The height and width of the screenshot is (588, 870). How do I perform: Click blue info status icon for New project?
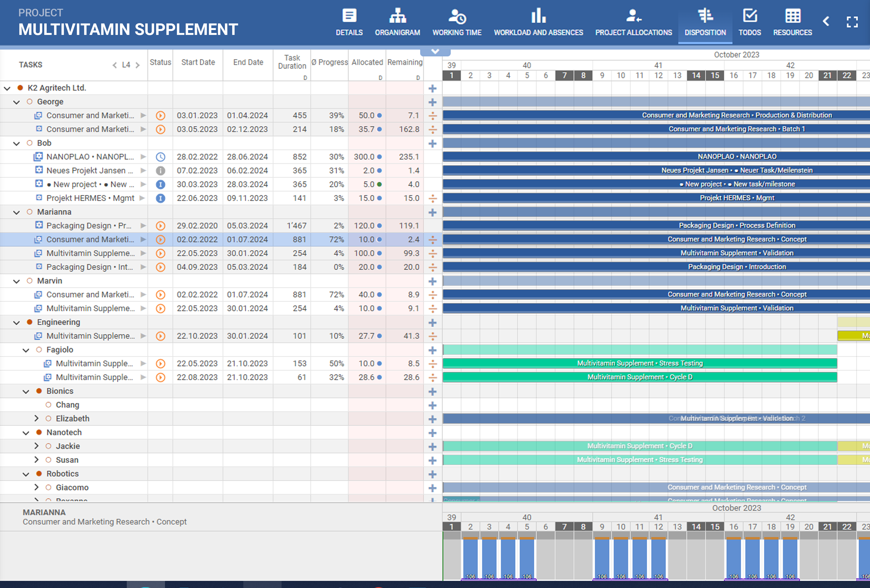click(x=160, y=184)
